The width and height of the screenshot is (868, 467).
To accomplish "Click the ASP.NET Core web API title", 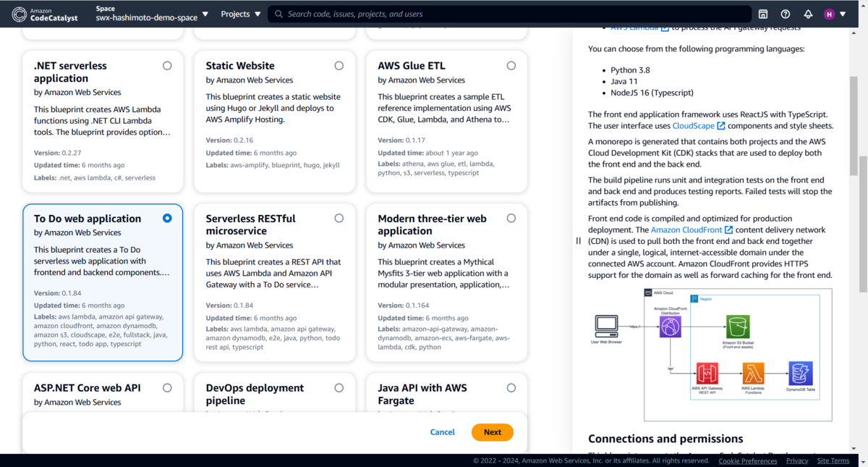I will (x=88, y=388).
